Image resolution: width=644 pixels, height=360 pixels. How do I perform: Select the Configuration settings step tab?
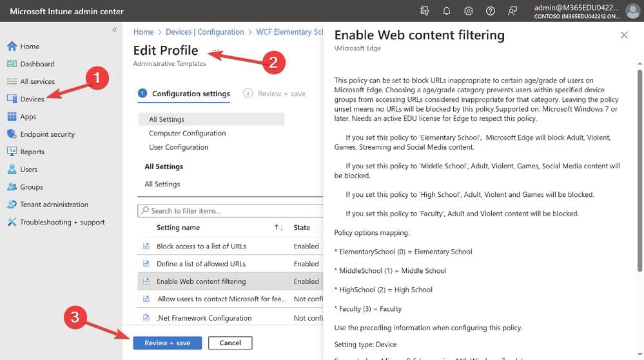[184, 94]
